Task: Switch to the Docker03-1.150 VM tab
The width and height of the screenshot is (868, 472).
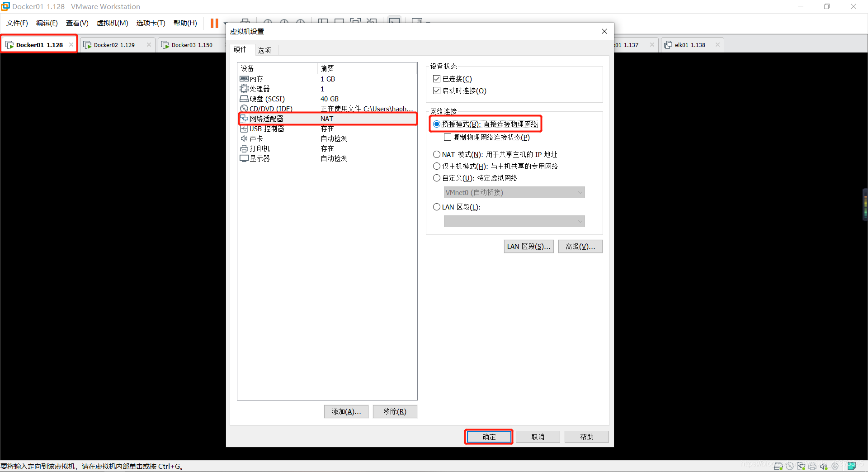Action: pyautogui.click(x=192, y=45)
